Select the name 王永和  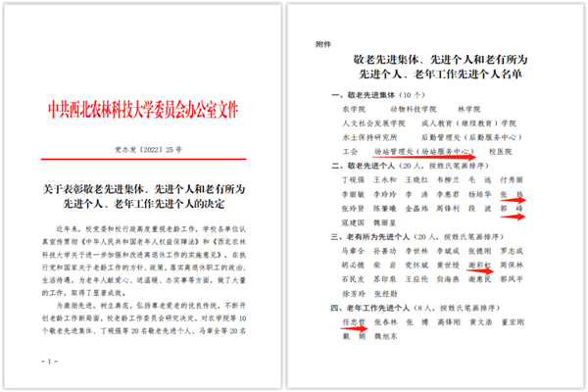point(385,180)
